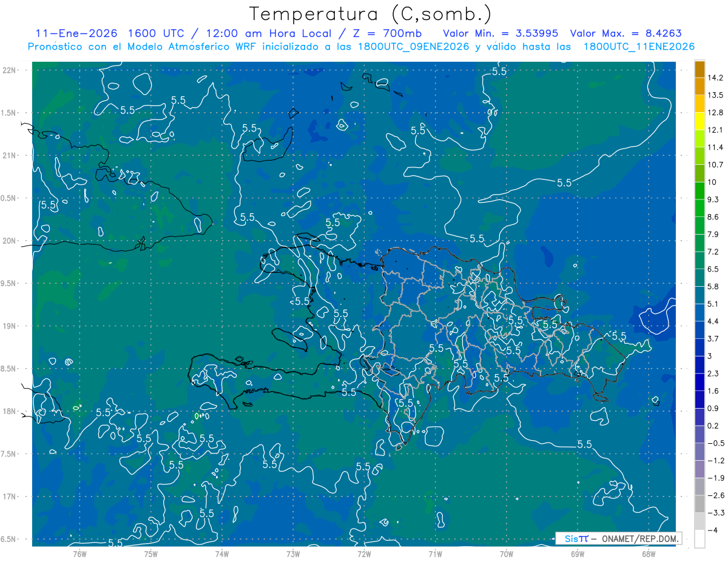Select the "3.7" value on the color scale
The width and height of the screenshot is (728, 562).
[x=714, y=339]
